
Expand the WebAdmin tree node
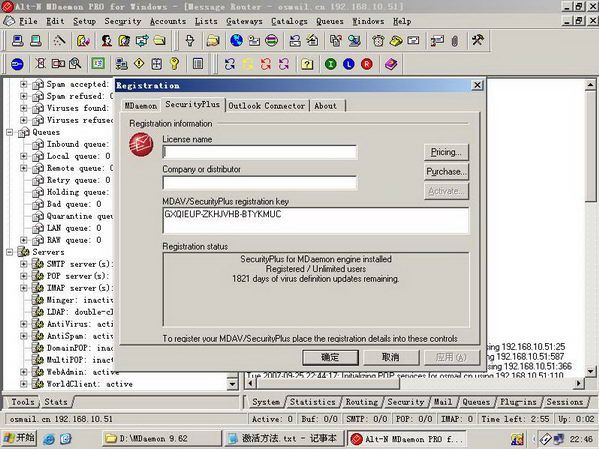coord(24,371)
